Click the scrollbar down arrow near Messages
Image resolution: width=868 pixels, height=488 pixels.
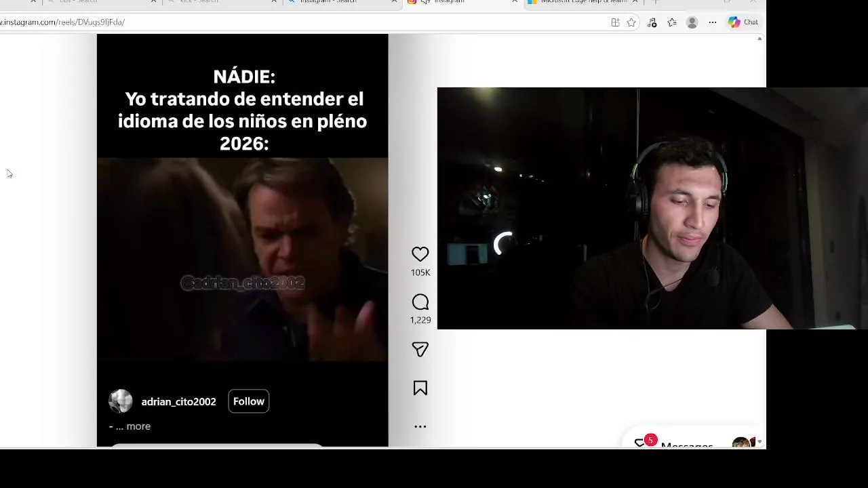click(x=759, y=442)
